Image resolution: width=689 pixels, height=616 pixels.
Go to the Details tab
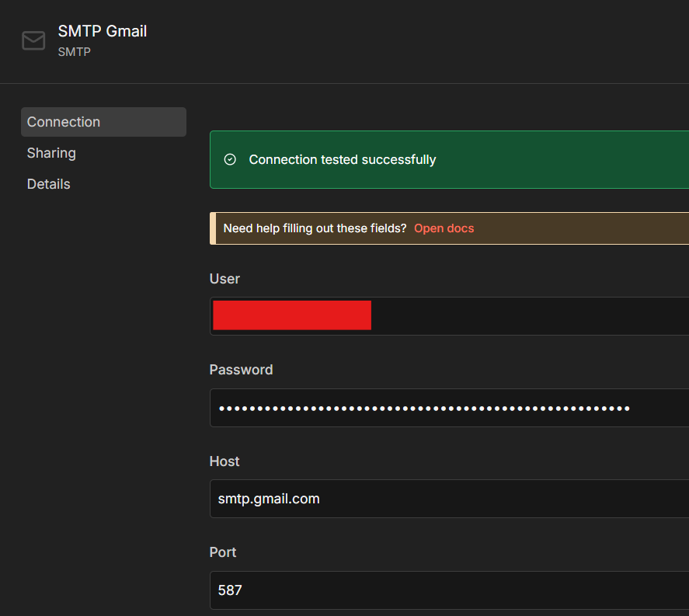pos(49,184)
